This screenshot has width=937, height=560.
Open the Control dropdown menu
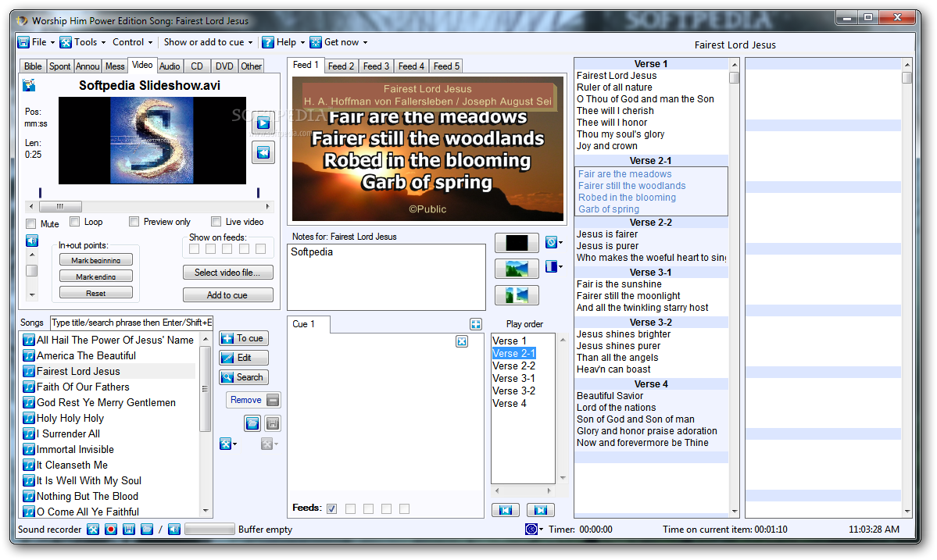tap(132, 42)
